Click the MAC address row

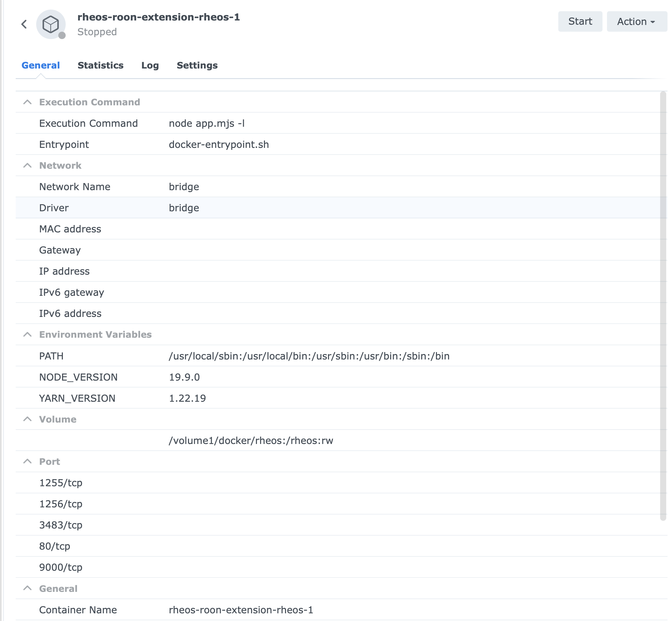click(341, 229)
